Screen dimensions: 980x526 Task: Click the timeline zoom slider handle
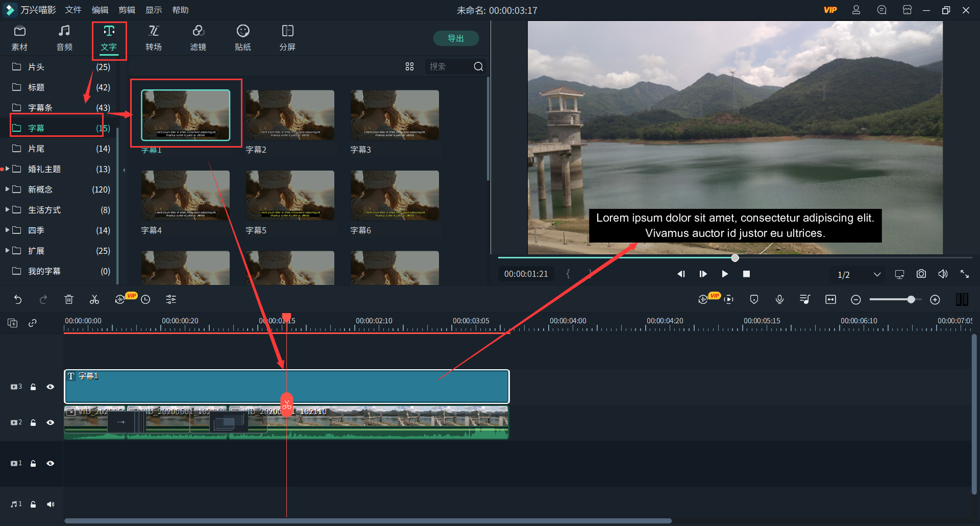tap(911, 300)
